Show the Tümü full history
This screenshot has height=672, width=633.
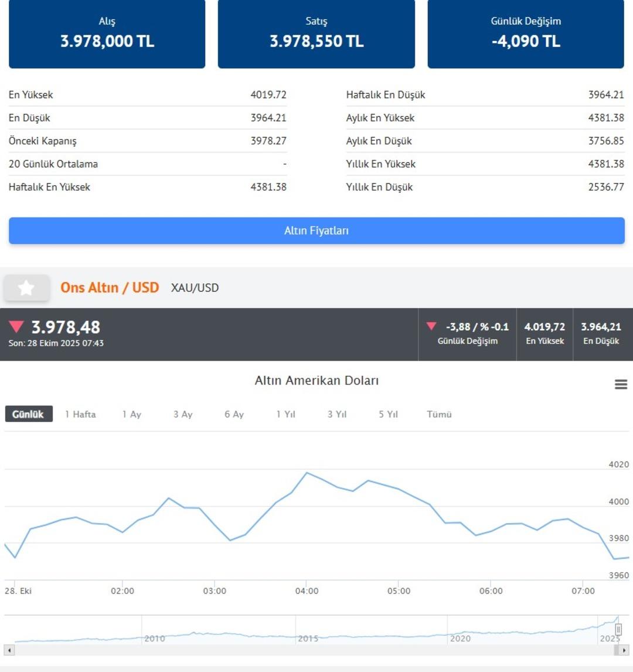pos(439,414)
